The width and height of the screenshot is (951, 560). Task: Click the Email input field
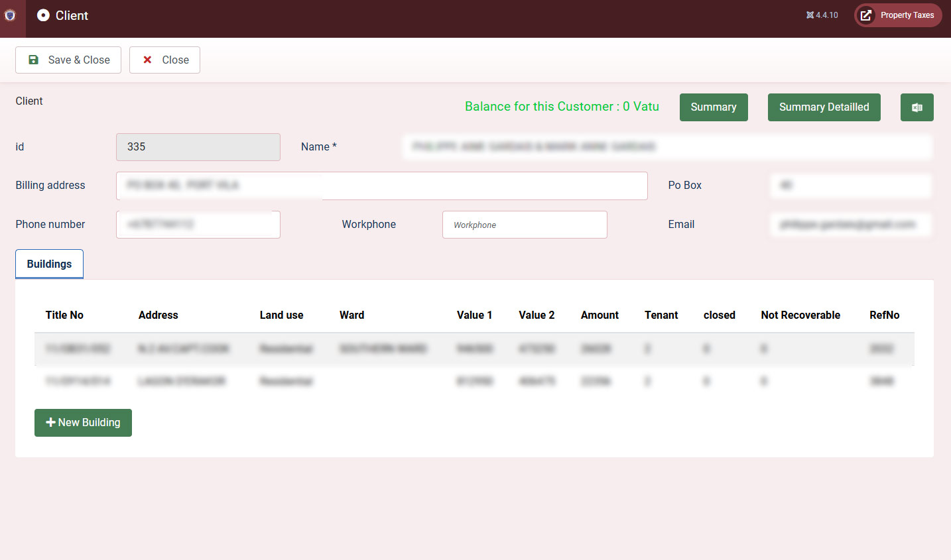click(850, 225)
